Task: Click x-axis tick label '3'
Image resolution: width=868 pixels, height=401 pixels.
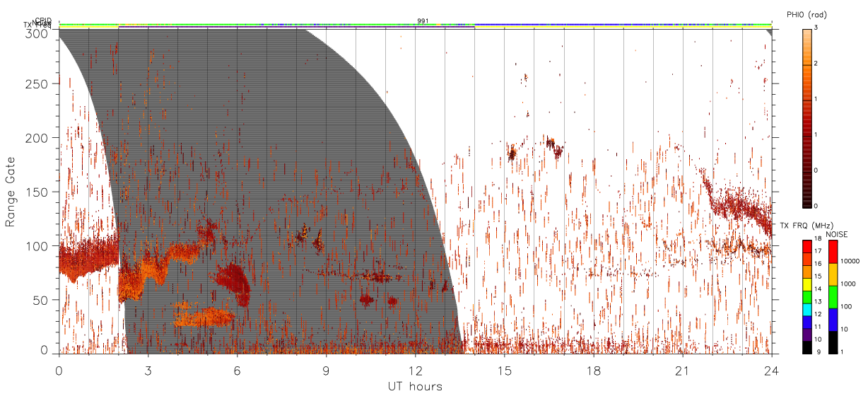Action: coord(148,371)
